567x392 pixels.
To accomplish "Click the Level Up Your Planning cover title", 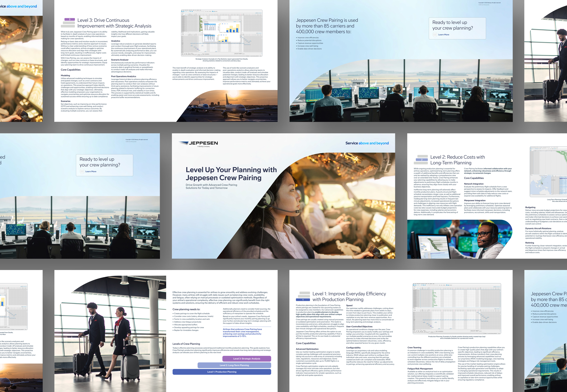I will click(231, 174).
